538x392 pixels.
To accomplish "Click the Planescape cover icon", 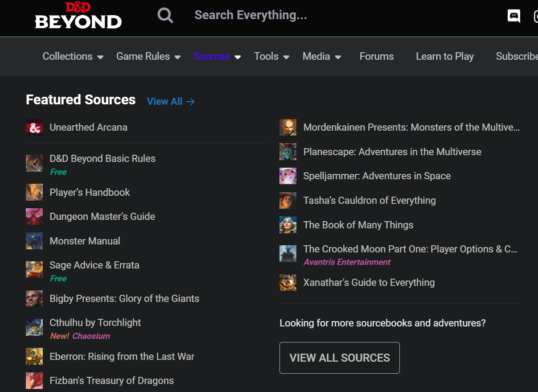I will [288, 152].
